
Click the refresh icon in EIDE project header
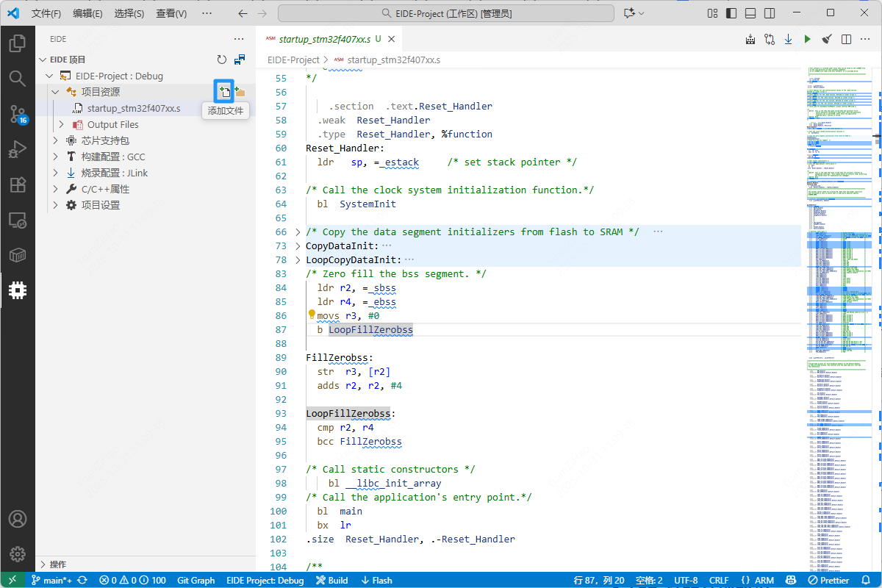click(x=222, y=60)
